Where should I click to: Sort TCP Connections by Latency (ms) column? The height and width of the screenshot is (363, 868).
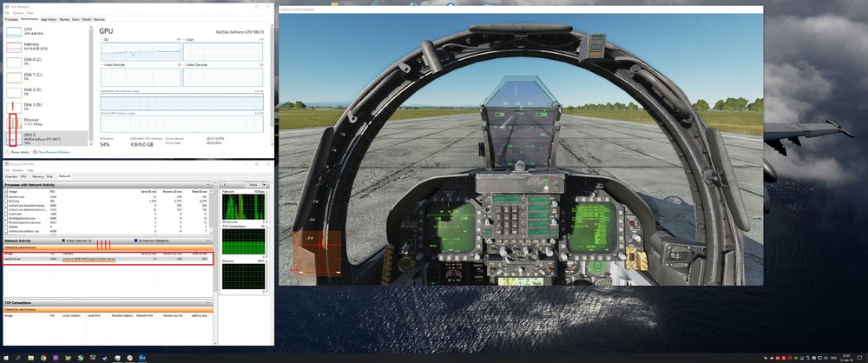[x=201, y=315]
